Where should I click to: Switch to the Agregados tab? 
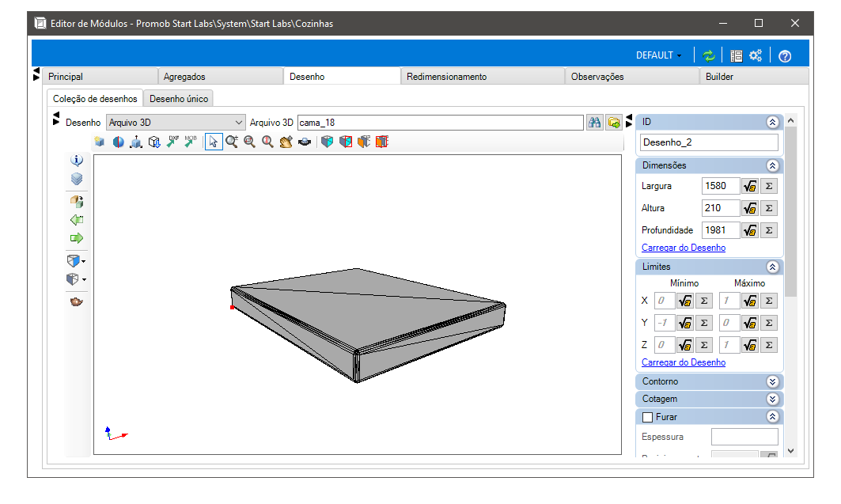pyautogui.click(x=221, y=77)
